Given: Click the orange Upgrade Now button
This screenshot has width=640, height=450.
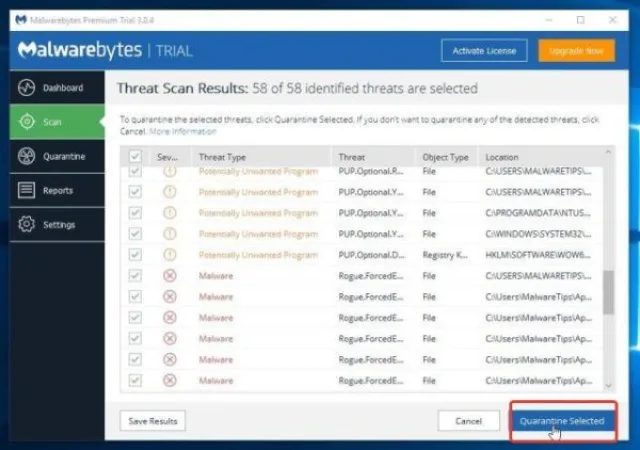Looking at the screenshot, I should click(576, 51).
